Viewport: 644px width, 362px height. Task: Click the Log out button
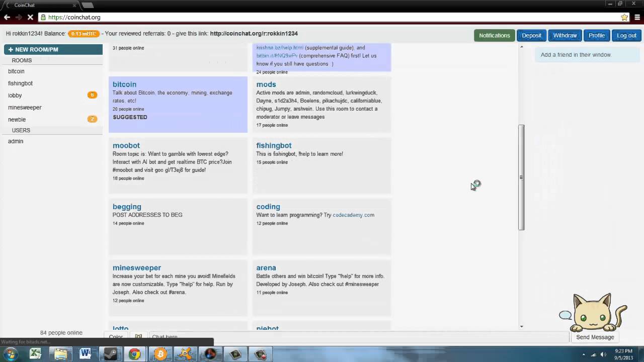(x=626, y=35)
